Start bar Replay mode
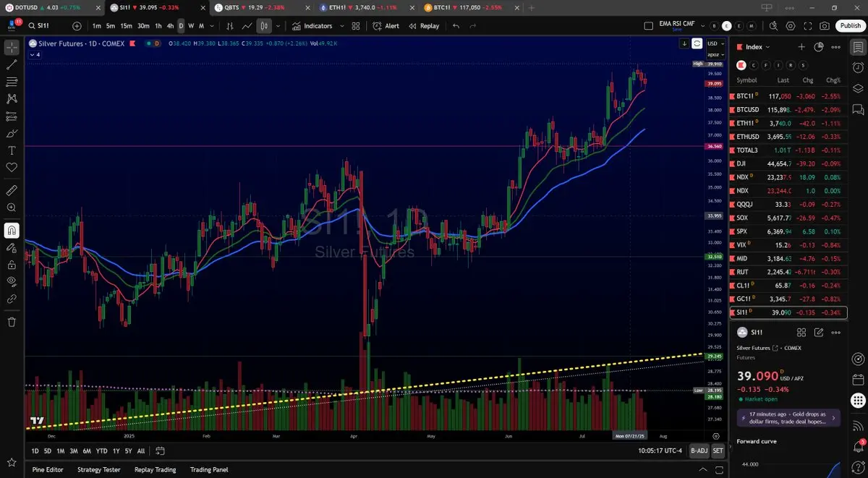This screenshot has height=478, width=868. click(424, 26)
